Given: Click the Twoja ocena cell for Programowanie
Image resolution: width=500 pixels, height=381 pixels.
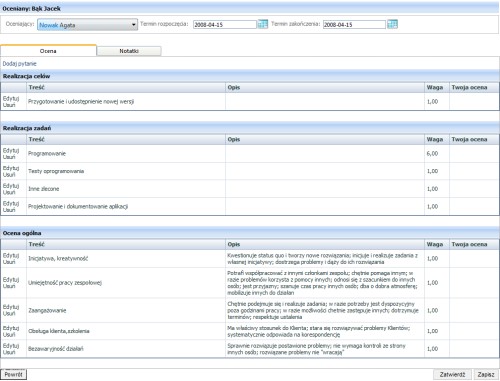Looking at the screenshot, I should (x=474, y=154).
